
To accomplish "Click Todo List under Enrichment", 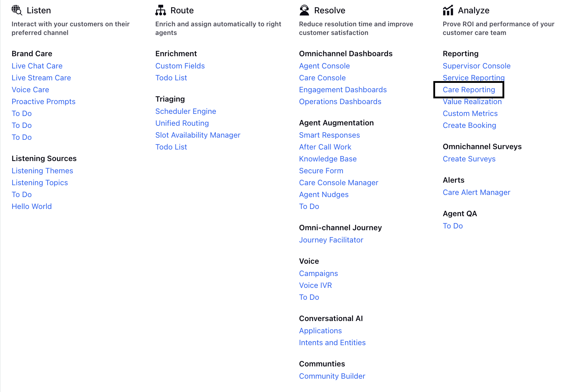I will coord(171,78).
